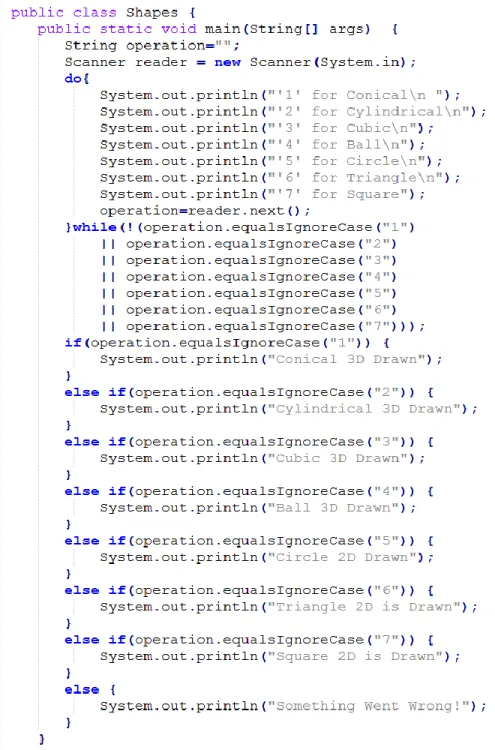Click the 'public class Shapes {' line
The height and width of the screenshot is (750, 495).
(x=103, y=12)
